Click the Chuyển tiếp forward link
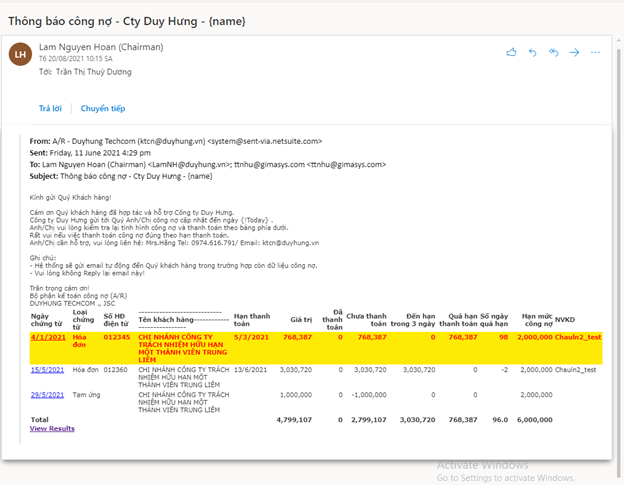 coord(103,108)
